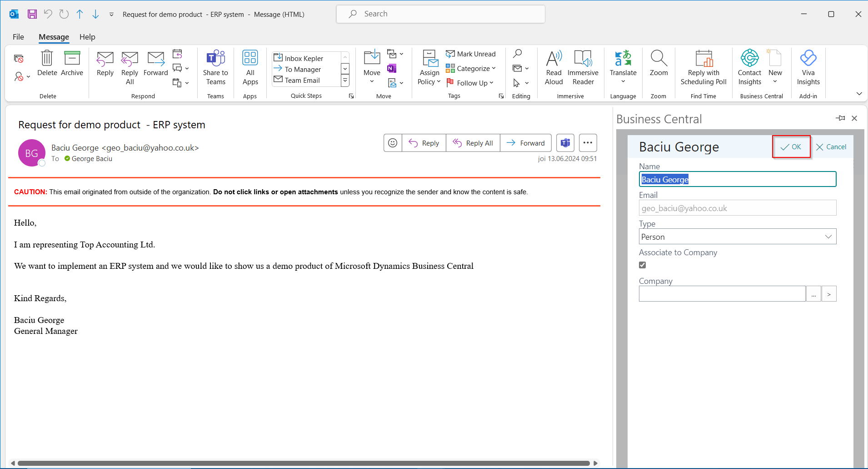This screenshot has width=868, height=469.
Task: Close the Business Central pane
Action: pos(854,118)
